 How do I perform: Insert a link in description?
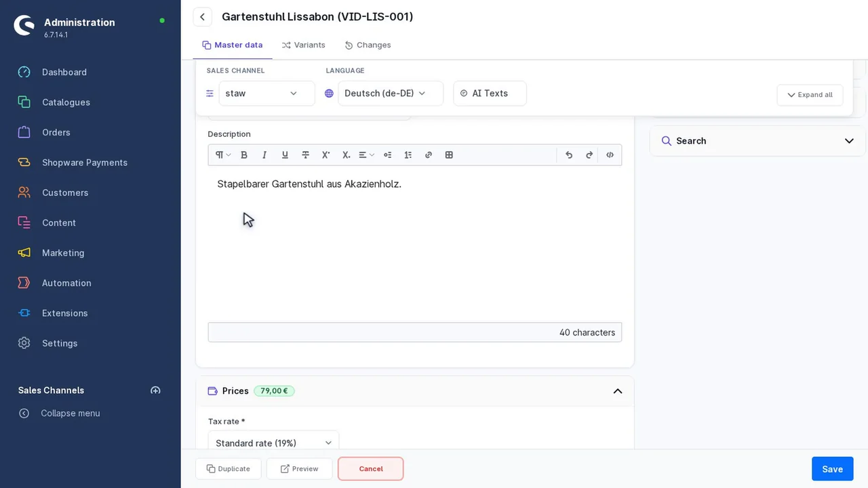(428, 155)
